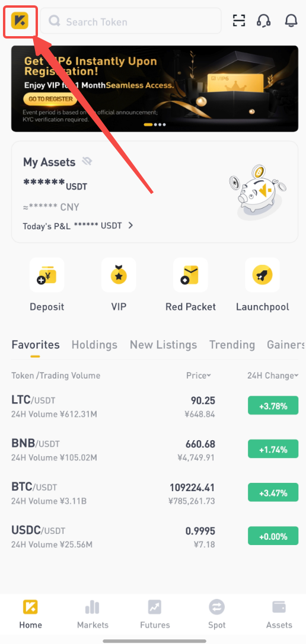Tap the Deposit icon

click(x=47, y=275)
